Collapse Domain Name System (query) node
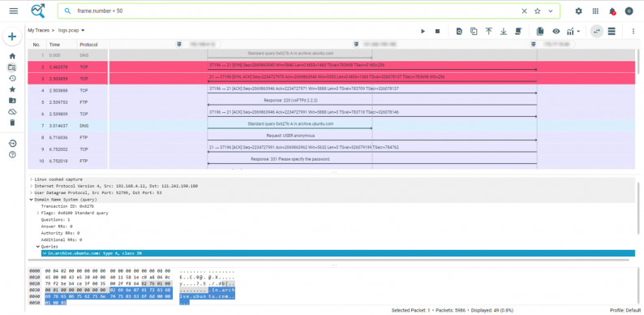 click(31, 200)
